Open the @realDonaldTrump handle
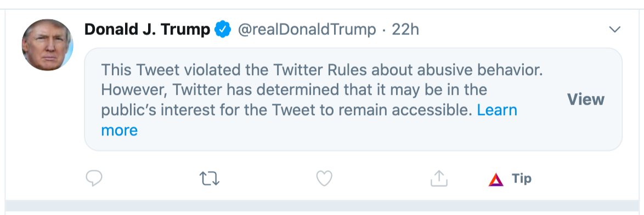Viewport: 644px width, 215px height. (307, 30)
